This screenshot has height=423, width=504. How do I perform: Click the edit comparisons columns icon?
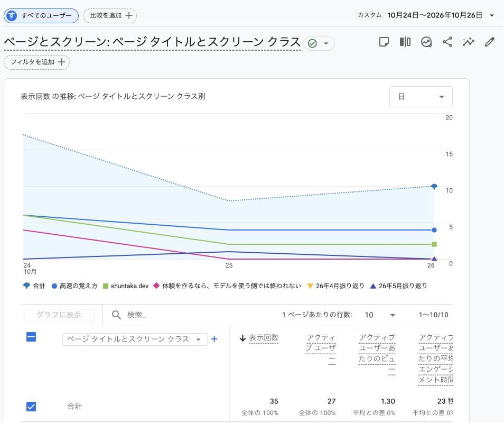pos(405,42)
